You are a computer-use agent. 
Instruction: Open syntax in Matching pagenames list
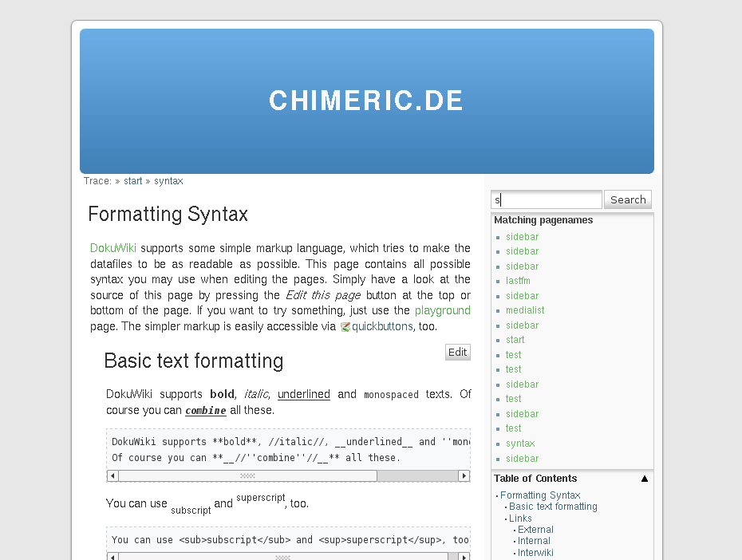(x=520, y=444)
